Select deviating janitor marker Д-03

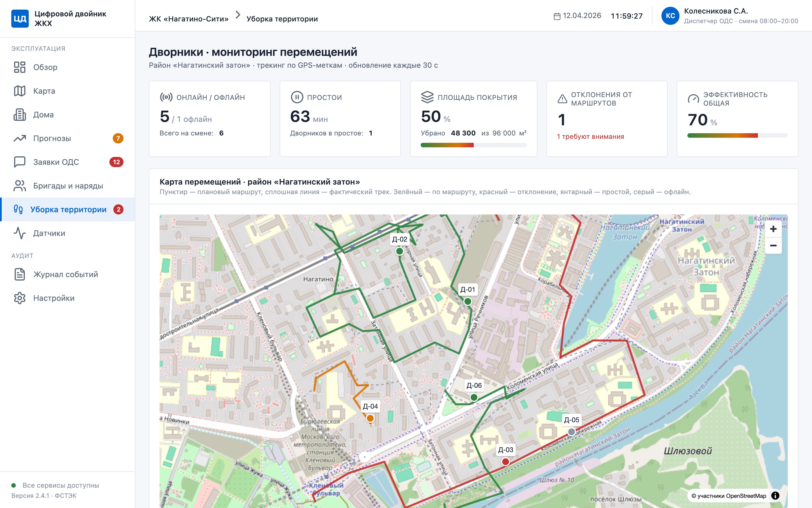(x=505, y=462)
